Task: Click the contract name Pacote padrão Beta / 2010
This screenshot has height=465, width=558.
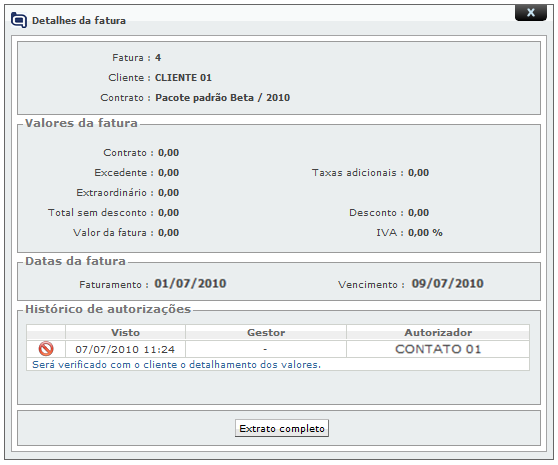Action: pos(222,97)
